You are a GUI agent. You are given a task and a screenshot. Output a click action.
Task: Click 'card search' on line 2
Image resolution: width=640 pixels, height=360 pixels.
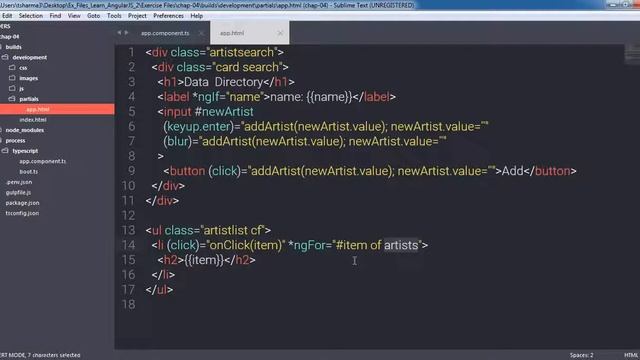247,67
